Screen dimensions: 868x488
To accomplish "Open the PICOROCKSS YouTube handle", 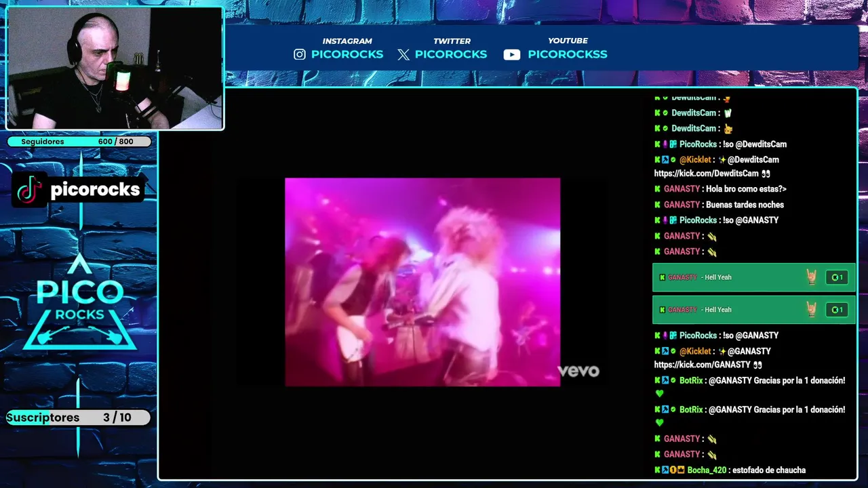I will click(x=568, y=54).
